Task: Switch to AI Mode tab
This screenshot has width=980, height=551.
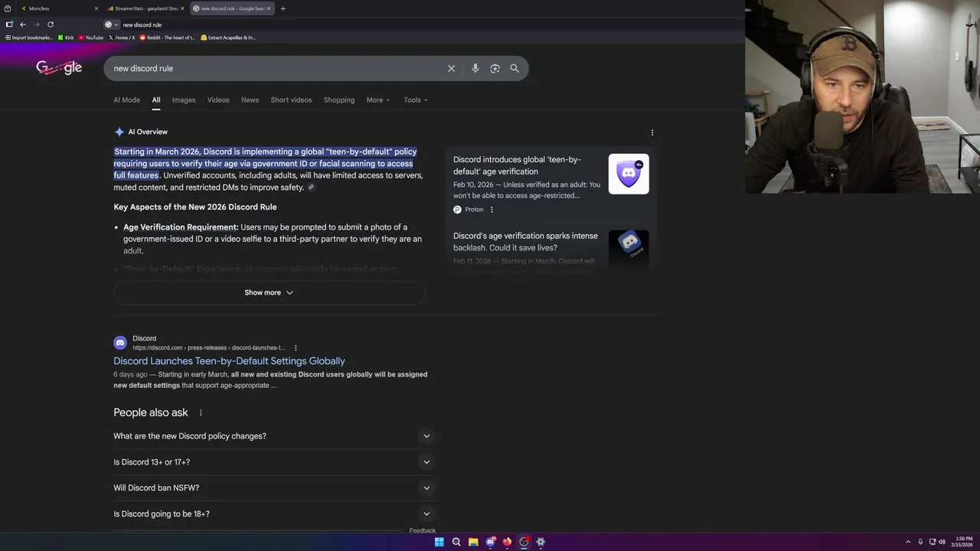Action: pos(127,100)
